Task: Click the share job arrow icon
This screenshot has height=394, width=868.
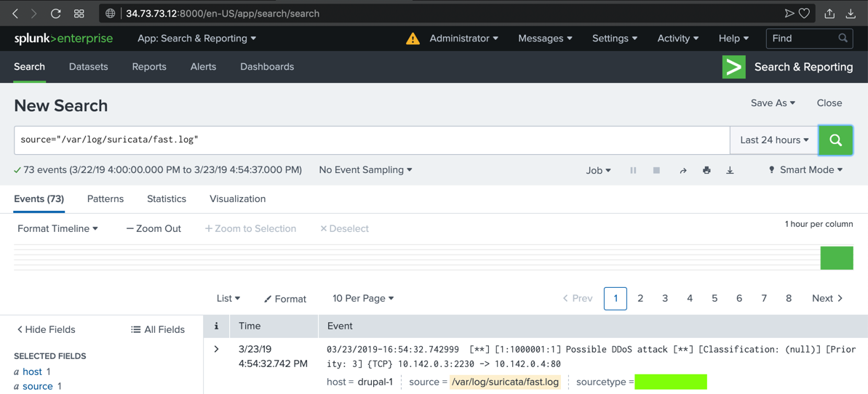Action: point(682,170)
